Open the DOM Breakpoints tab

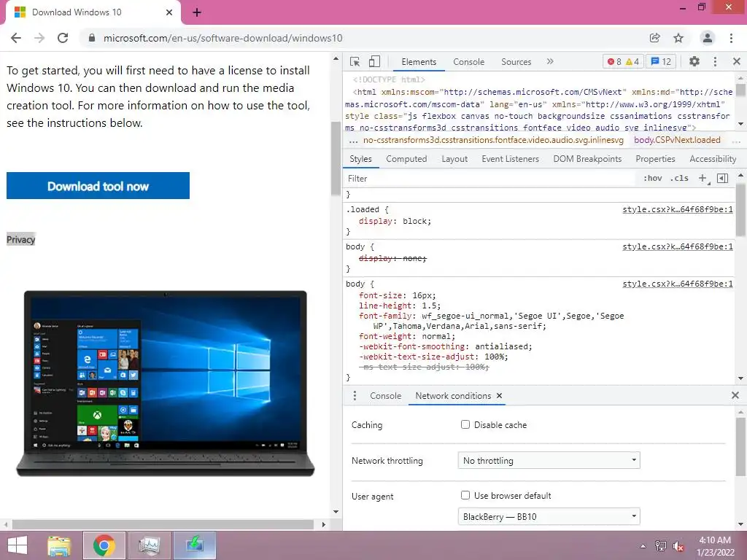[587, 158]
